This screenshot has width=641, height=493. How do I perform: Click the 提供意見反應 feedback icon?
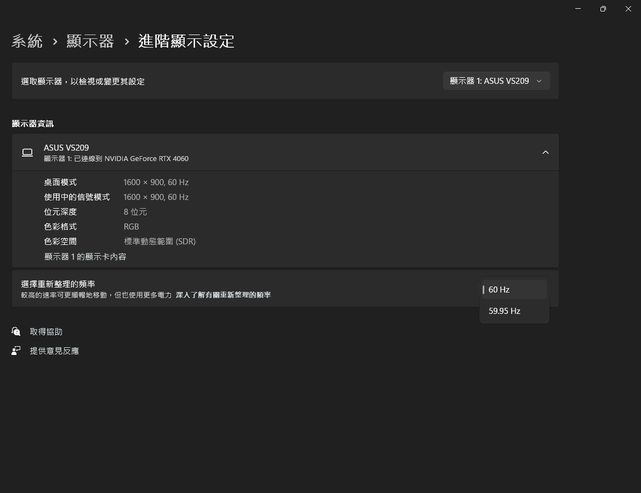point(16,351)
